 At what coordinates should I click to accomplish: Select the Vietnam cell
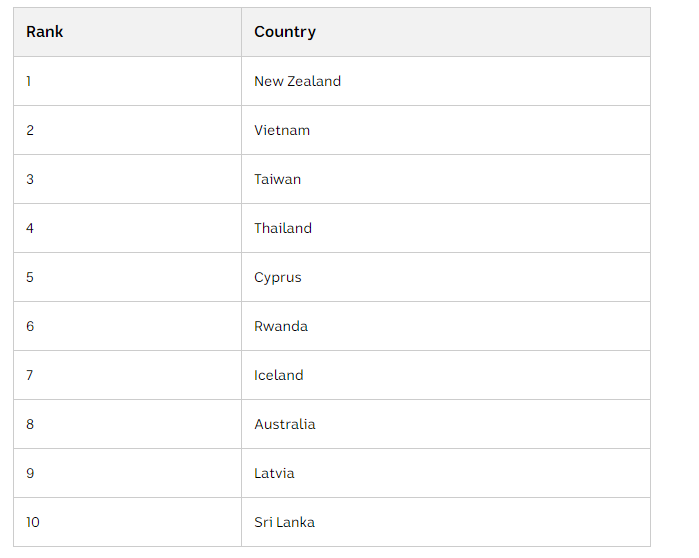click(x=446, y=130)
